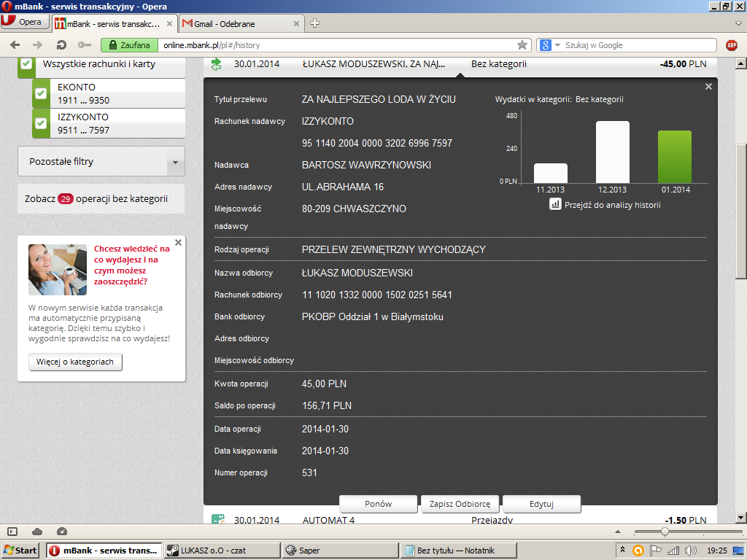The height and width of the screenshot is (560, 747).
Task: Open the Windows Start menu
Action: [x=20, y=551]
